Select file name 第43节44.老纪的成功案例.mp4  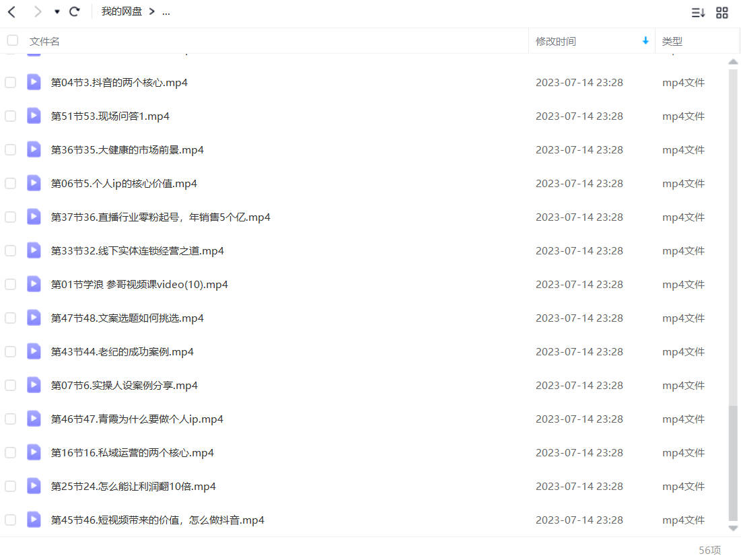click(122, 351)
